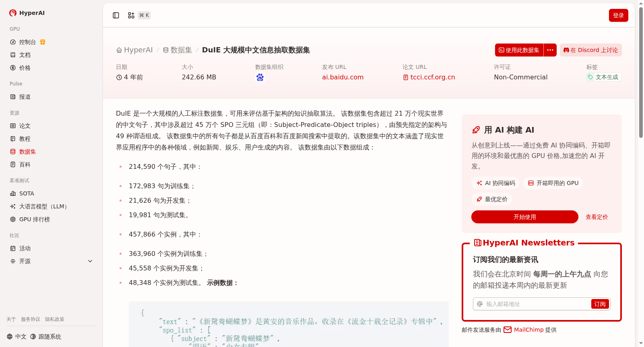
Task: Click the 最优定价 chip
Action: [x=492, y=199]
